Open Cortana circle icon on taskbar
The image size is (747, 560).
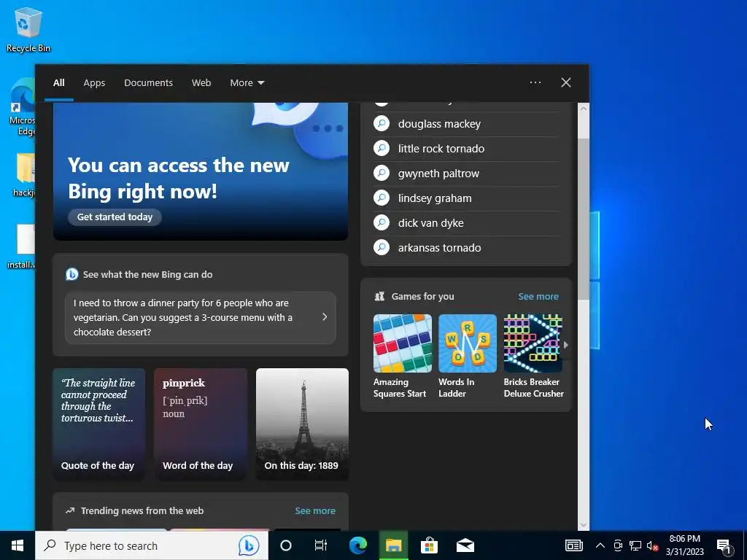click(x=285, y=545)
